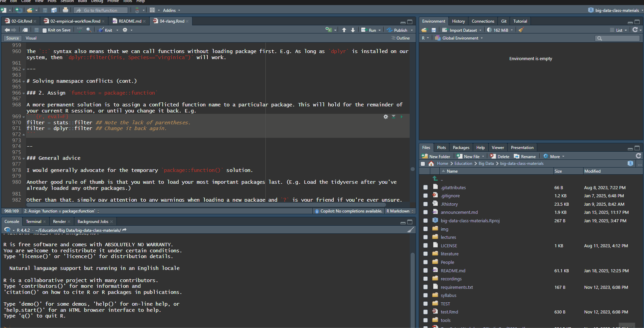The height and width of the screenshot is (328, 644).
Task: Click the Go to file/function search box
Action: tap(101, 10)
